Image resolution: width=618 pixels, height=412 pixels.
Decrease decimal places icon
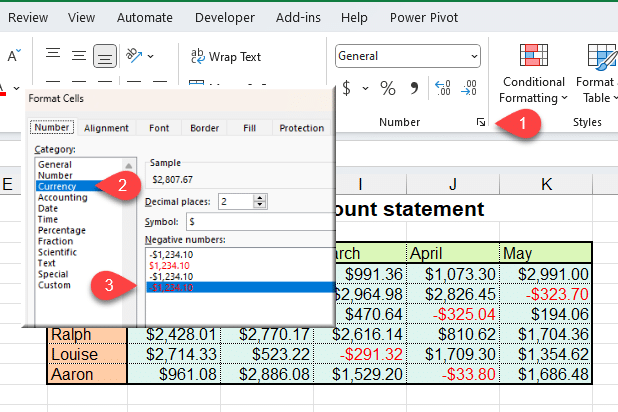pos(469,88)
